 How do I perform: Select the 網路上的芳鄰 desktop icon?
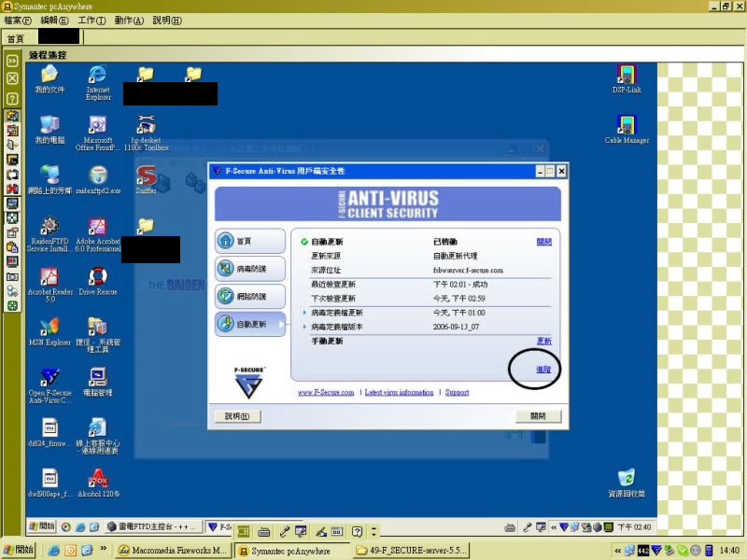point(49,180)
